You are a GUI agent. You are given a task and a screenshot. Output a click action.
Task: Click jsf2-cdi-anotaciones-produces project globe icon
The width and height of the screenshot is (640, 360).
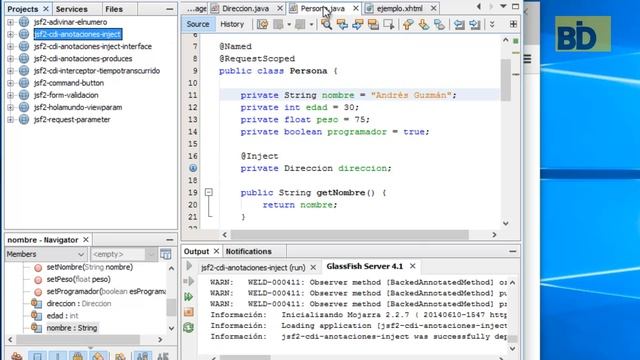pos(24,58)
